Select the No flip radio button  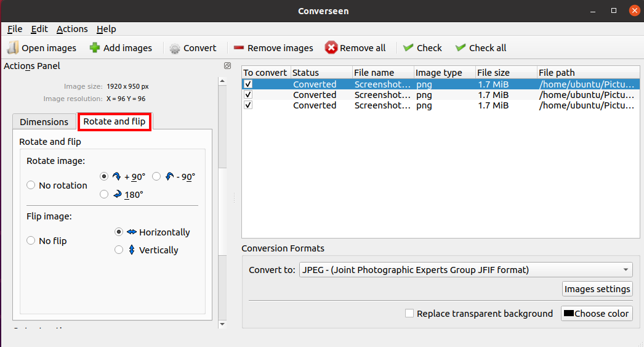coord(31,240)
